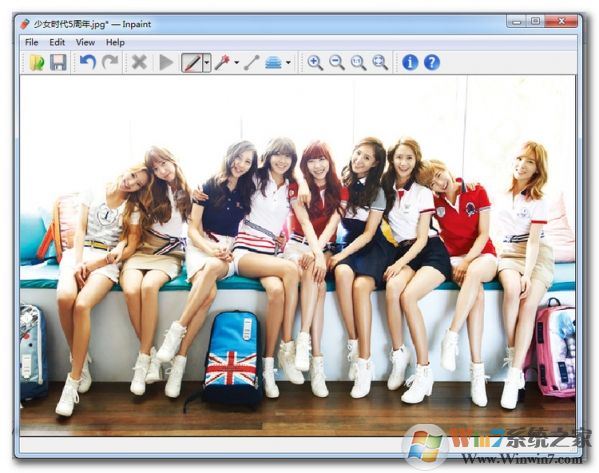Select the magic wand tool

(x=222, y=62)
